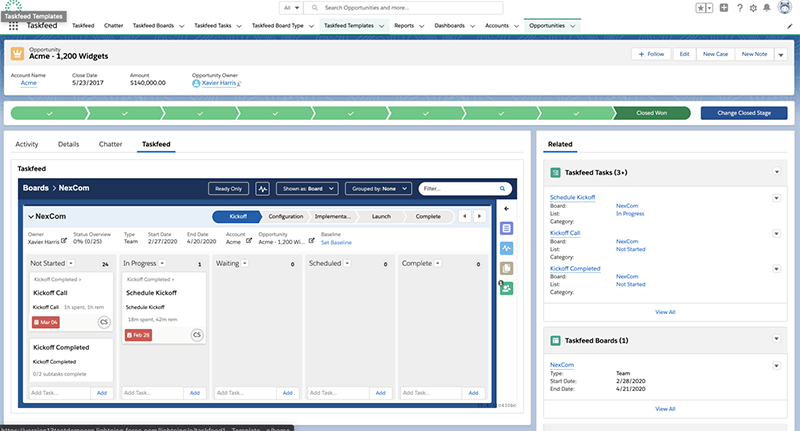800x431 pixels.
Task: Click the Opportunity crown icon
Action: pyautogui.click(x=17, y=53)
